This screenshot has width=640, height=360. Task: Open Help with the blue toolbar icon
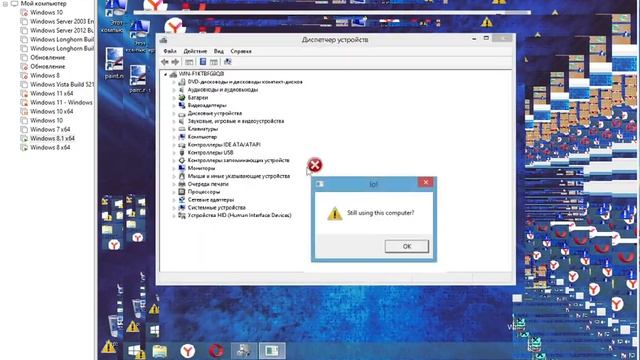pos(203,62)
